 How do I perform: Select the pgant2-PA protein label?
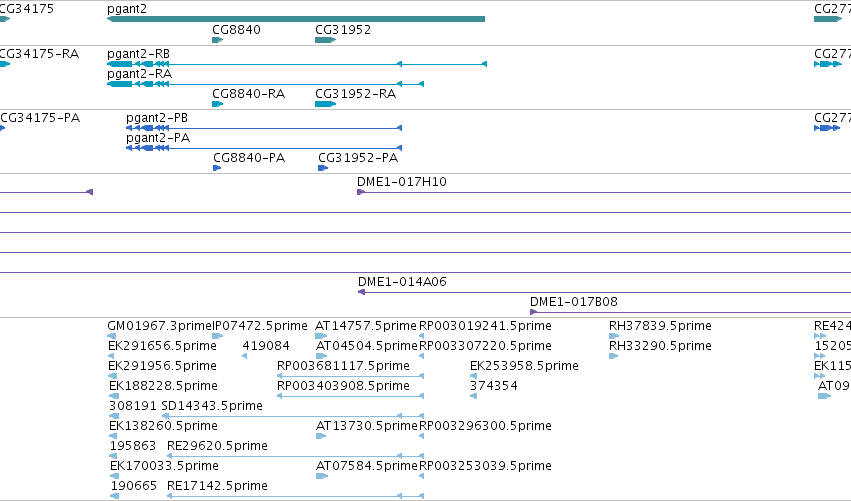[158, 138]
